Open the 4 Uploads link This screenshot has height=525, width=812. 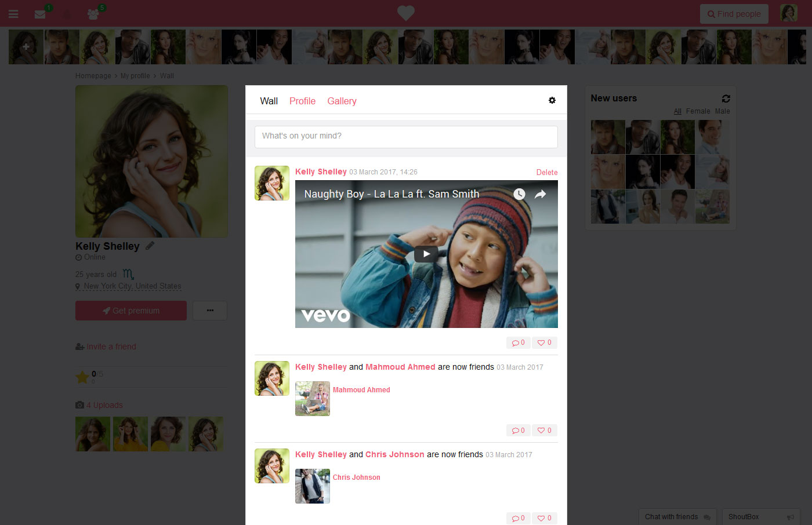click(104, 405)
